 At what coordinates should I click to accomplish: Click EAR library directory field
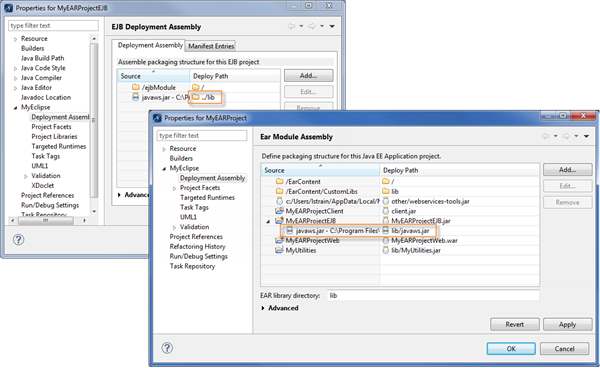(x=433, y=295)
